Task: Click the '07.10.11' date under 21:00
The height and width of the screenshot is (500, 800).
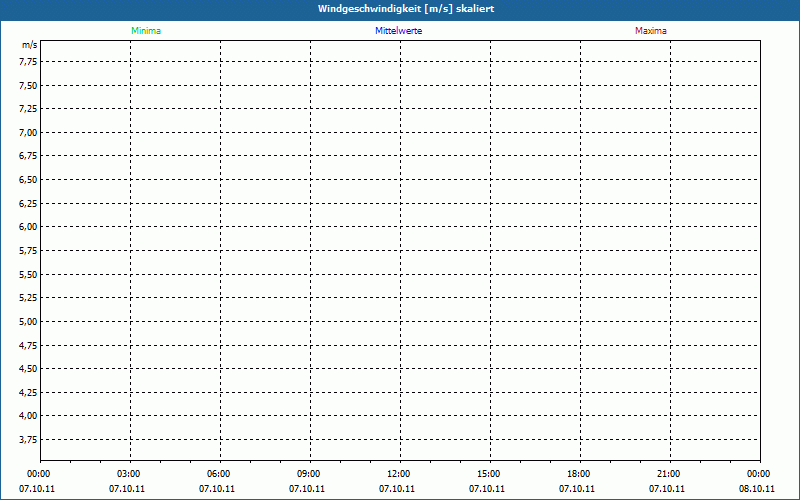Action: click(667, 489)
